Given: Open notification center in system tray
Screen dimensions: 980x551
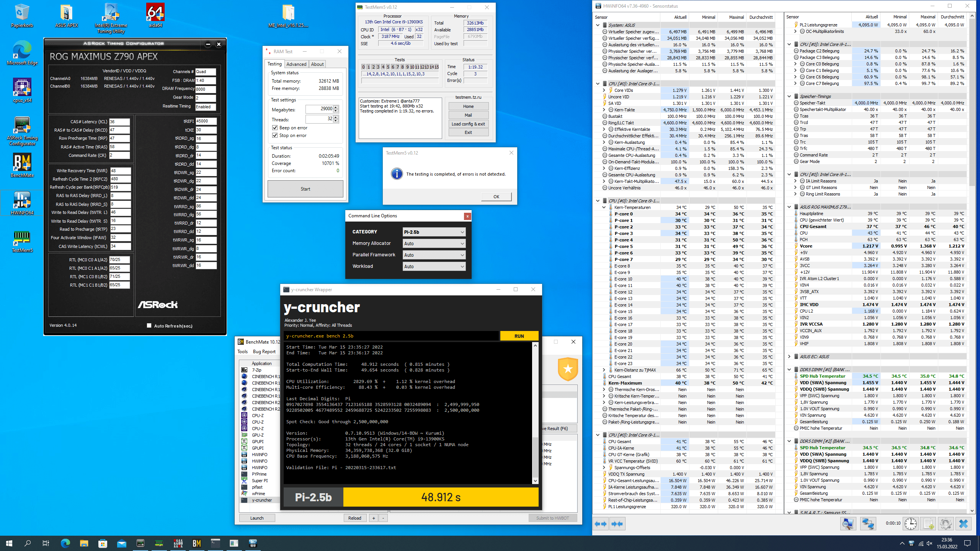Looking at the screenshot, I should coord(967,543).
